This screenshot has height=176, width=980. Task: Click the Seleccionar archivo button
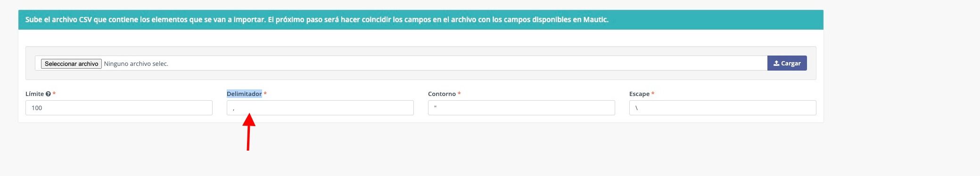pyautogui.click(x=71, y=64)
